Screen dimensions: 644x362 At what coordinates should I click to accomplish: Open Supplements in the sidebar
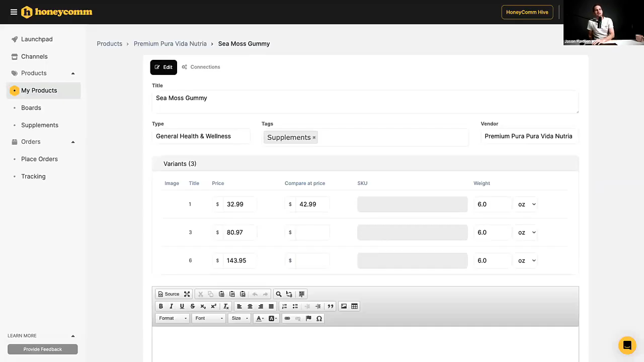point(40,125)
